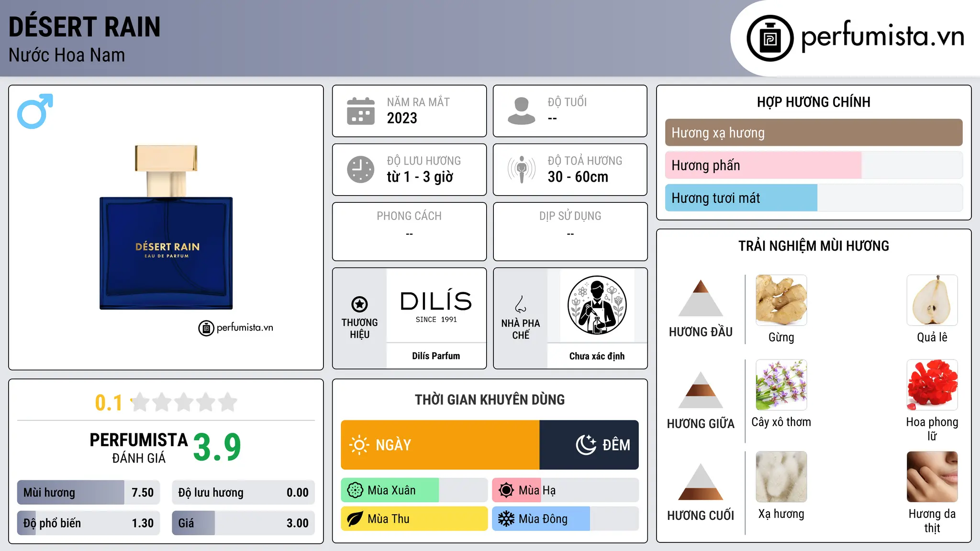
Task: Click the Hương xạ hương accord bar
Action: [x=813, y=132]
